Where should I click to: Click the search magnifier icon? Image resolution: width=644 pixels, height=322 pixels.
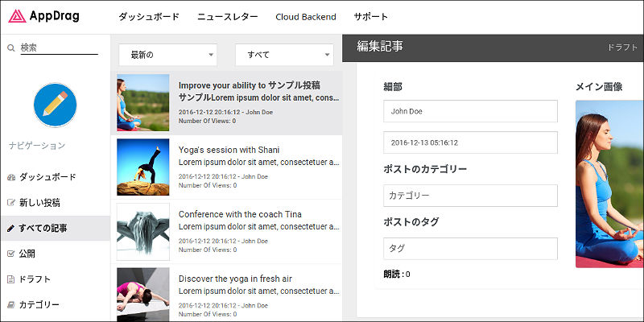(x=10, y=48)
